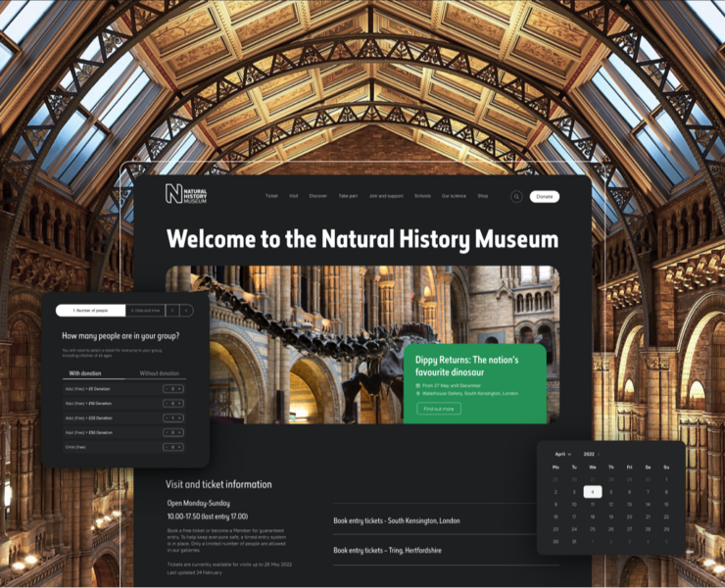Click plus for Adult £10 Donation
Viewport: 725px width, 588px height.
180,404
